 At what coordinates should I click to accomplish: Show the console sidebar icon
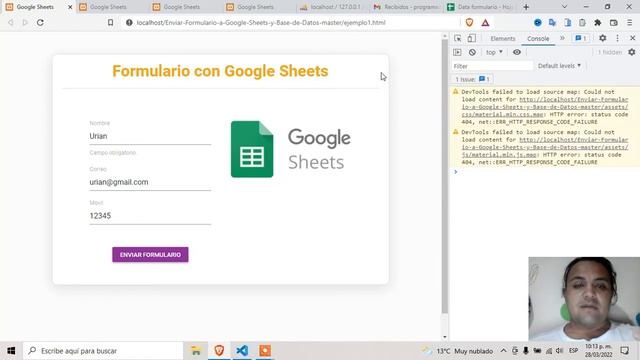pyautogui.click(x=457, y=52)
